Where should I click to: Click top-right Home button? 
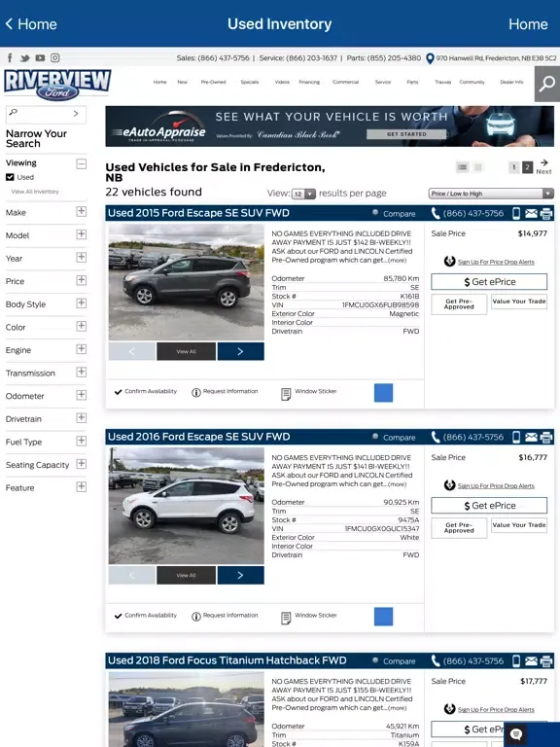pyautogui.click(x=528, y=23)
